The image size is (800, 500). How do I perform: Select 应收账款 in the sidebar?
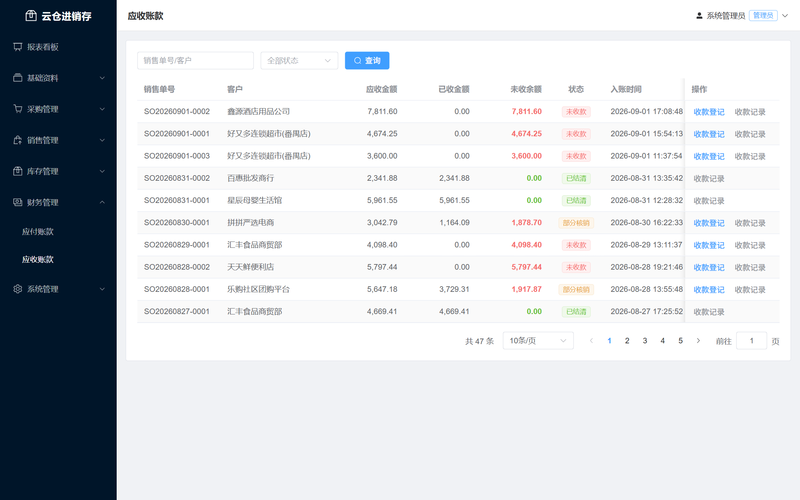pyautogui.click(x=38, y=260)
